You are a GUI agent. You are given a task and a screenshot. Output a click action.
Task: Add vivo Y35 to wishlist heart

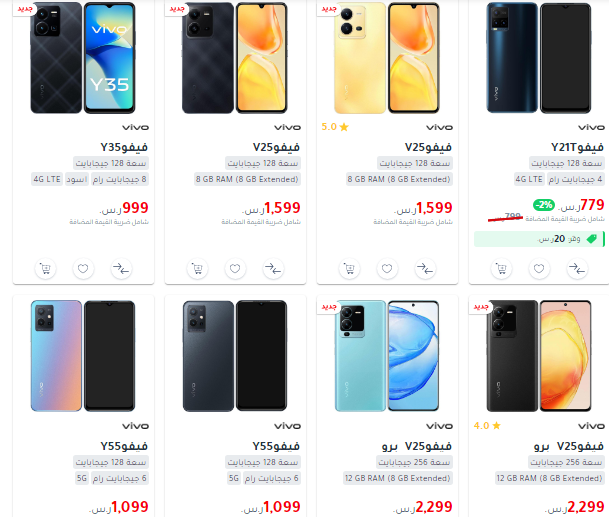(x=83, y=268)
